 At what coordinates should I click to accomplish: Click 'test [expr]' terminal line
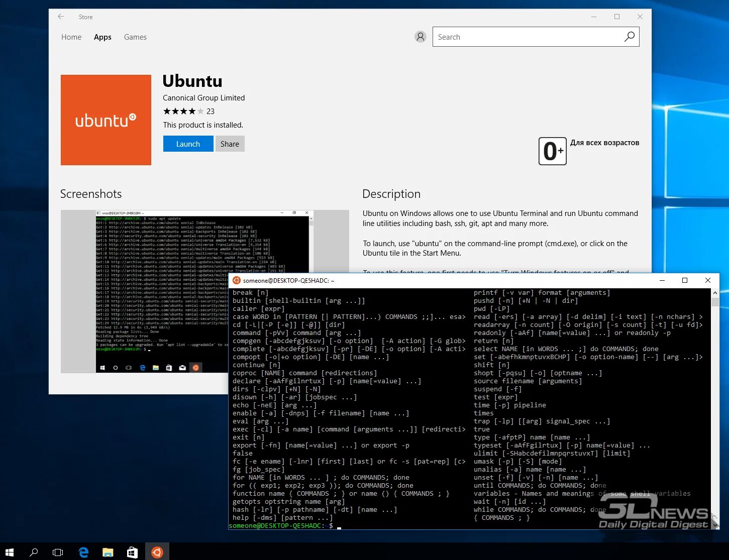[x=496, y=397]
